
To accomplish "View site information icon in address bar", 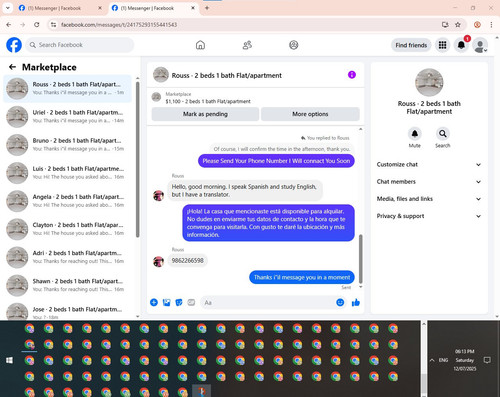I will (x=53, y=25).
